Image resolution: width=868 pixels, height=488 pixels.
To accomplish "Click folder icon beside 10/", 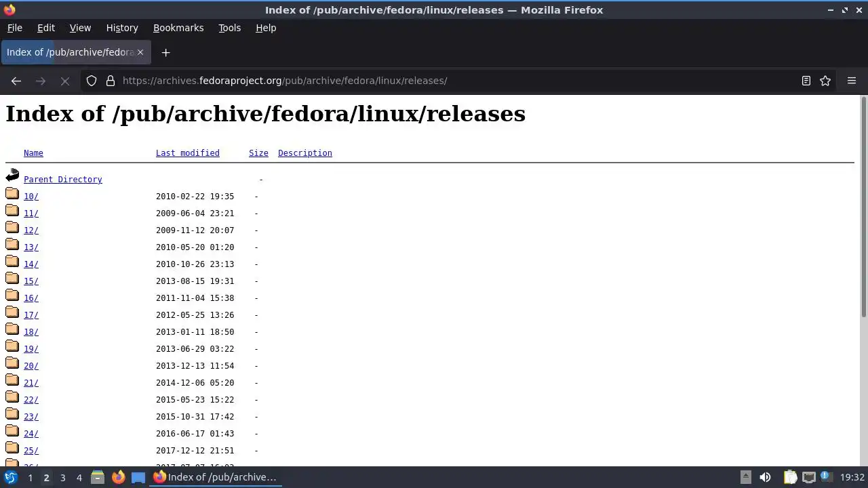I will 12,194.
